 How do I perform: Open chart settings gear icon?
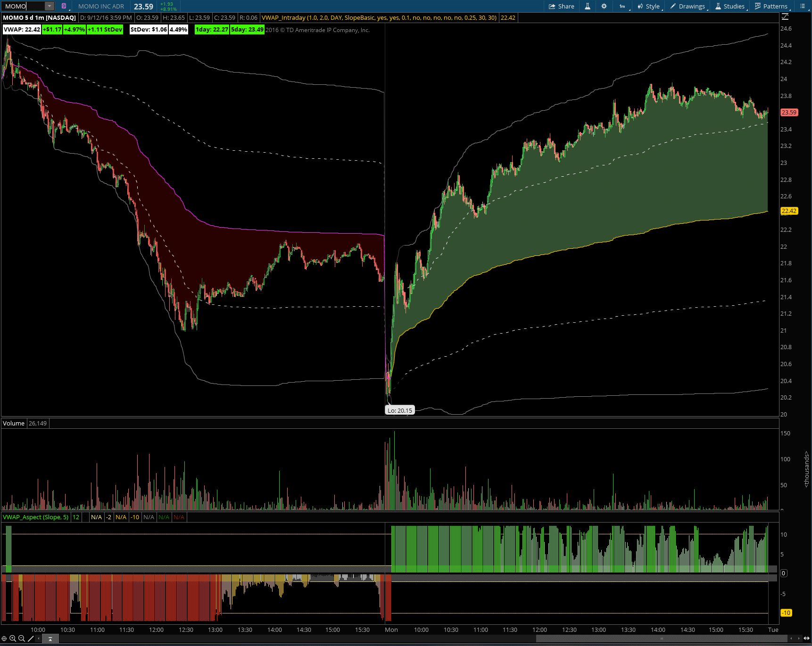[x=604, y=6]
